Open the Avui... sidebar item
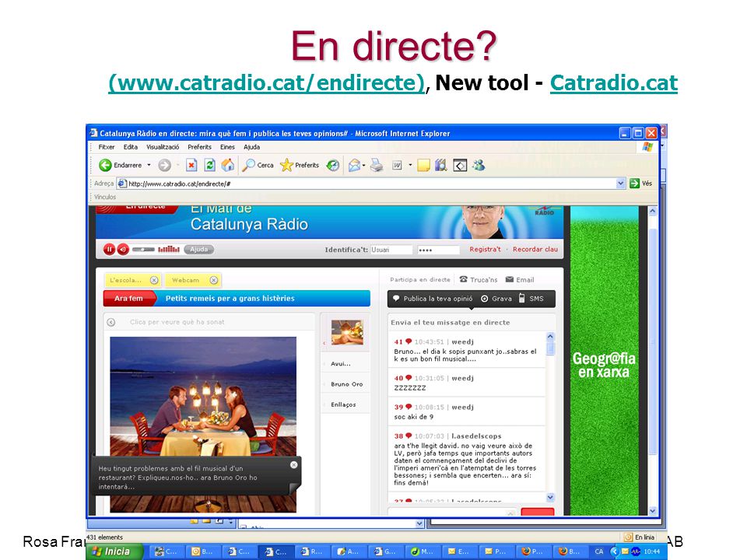747x560 pixels. click(x=341, y=363)
